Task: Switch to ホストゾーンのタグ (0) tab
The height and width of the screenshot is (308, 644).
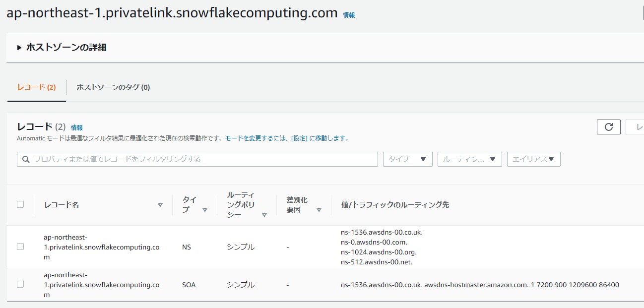Action: tap(113, 87)
